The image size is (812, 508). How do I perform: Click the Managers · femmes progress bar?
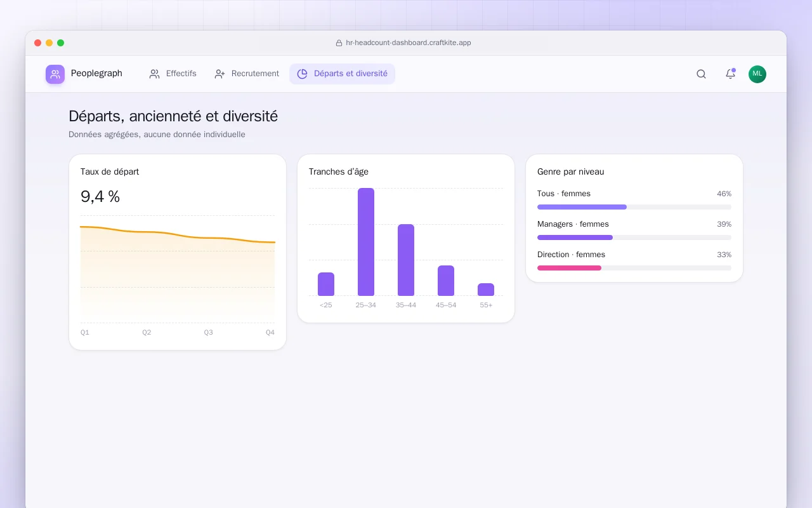(634, 237)
